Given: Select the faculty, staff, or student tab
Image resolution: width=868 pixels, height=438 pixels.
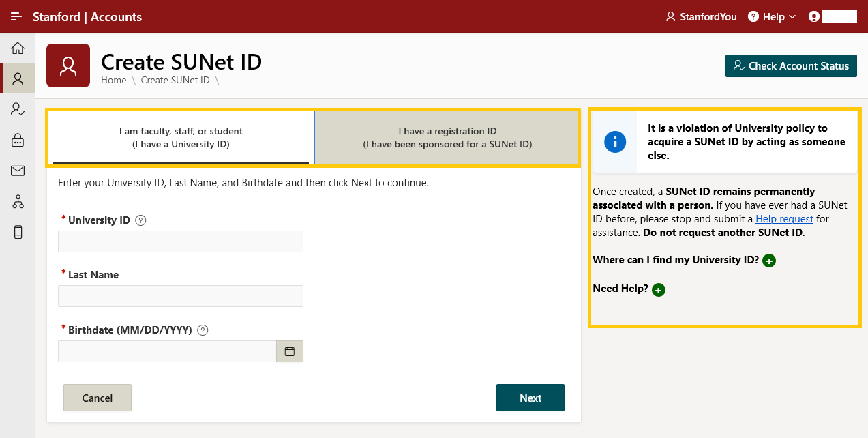Looking at the screenshot, I should click(x=181, y=138).
